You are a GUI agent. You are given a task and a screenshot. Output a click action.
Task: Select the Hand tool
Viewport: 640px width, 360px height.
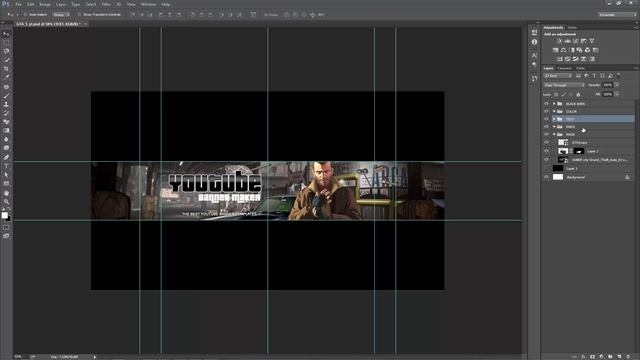[x=6, y=193]
